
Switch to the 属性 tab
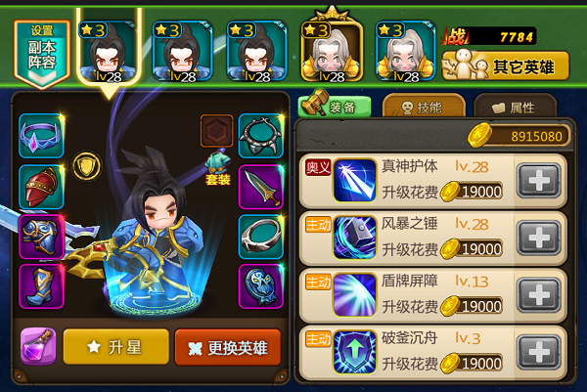tap(515, 108)
